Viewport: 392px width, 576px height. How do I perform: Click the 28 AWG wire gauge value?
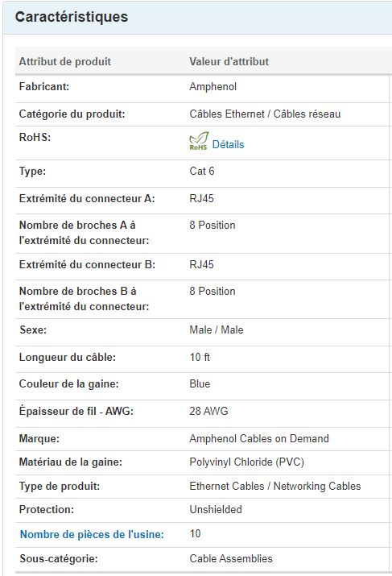coord(208,411)
